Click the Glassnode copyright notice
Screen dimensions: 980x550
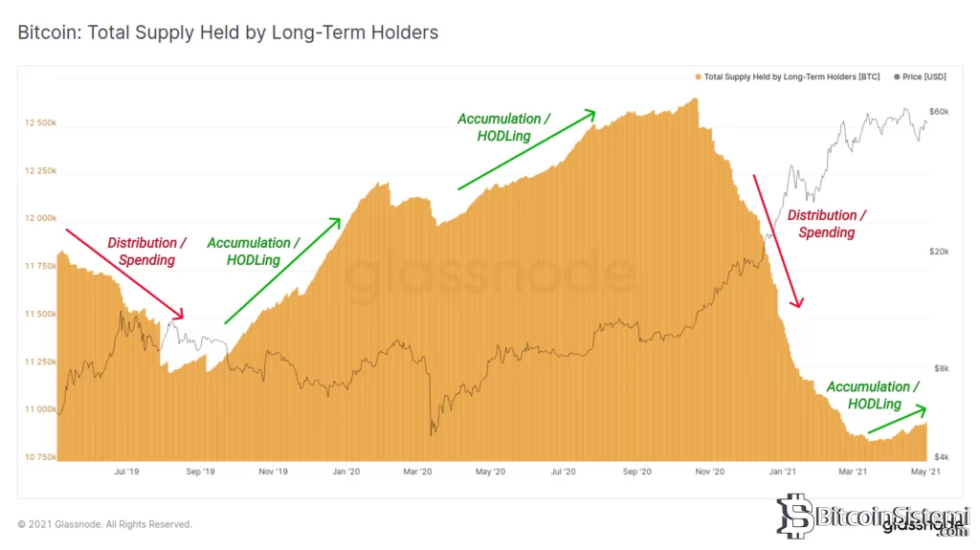click(104, 524)
